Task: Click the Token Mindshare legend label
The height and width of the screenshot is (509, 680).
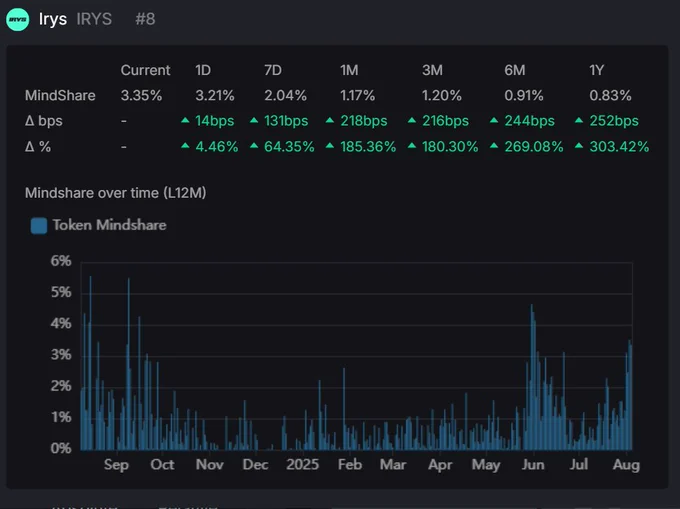Action: point(109,225)
